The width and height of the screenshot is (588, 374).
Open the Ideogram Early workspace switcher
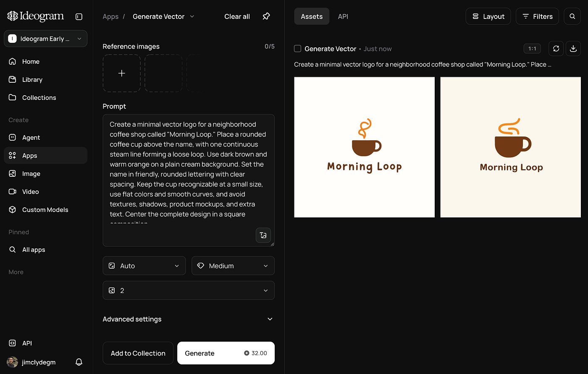coord(46,39)
